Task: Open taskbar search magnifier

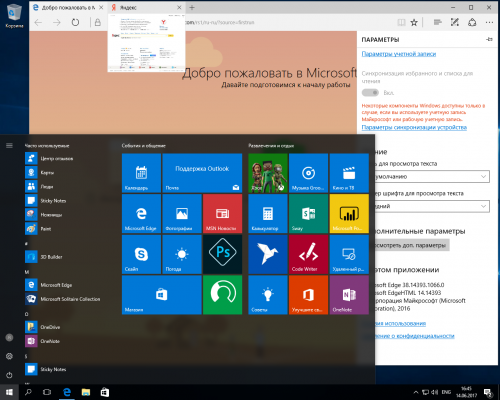Action: [x=28, y=392]
